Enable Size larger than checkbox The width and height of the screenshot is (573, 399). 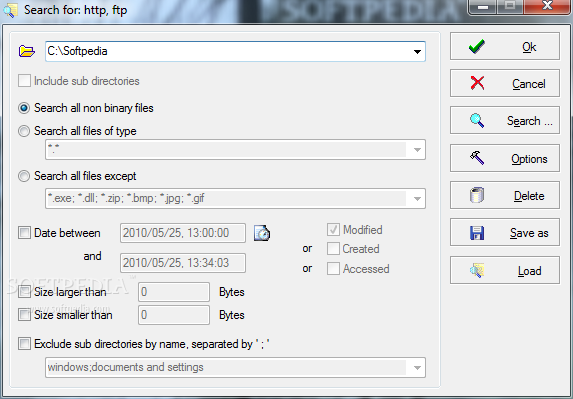[24, 292]
